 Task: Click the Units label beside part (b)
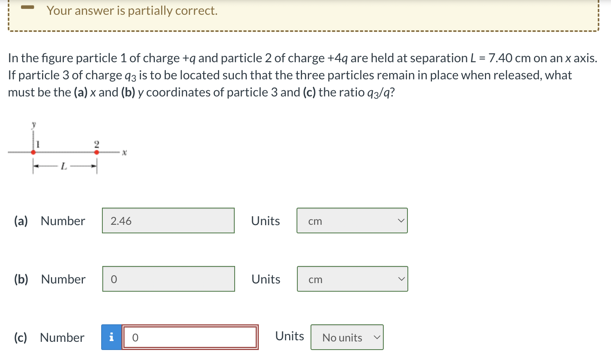pos(265,278)
